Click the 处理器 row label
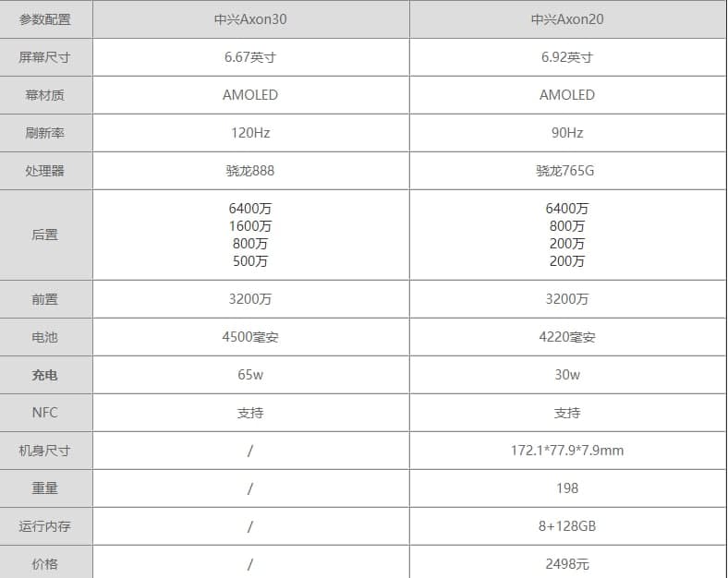Viewport: 728px width, 578px height. (44, 171)
